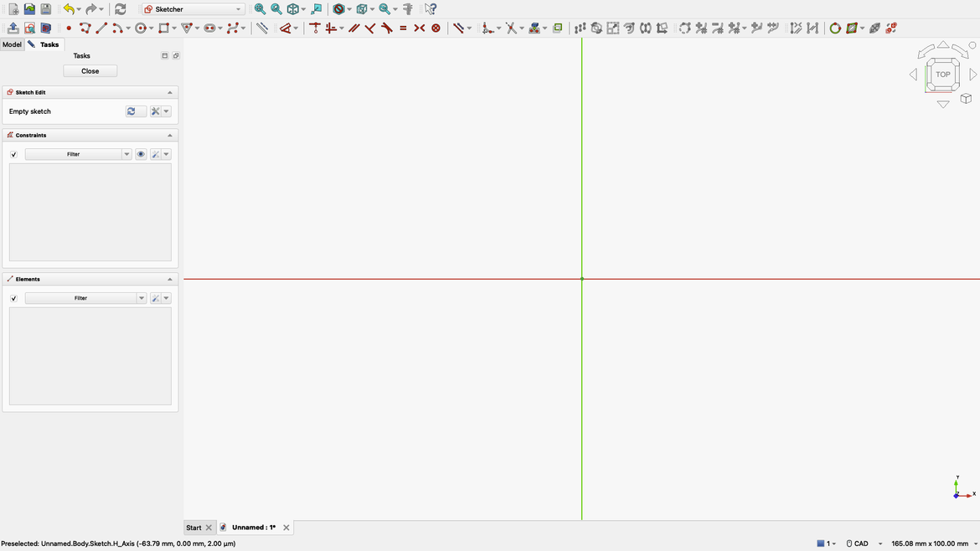The height and width of the screenshot is (551, 980).
Task: Enable the Constraints filter checkbox
Action: point(13,154)
